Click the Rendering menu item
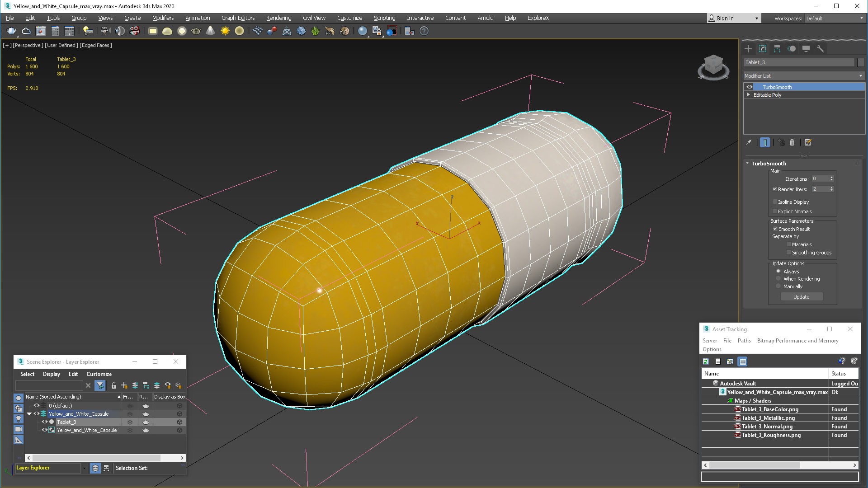 (x=278, y=18)
